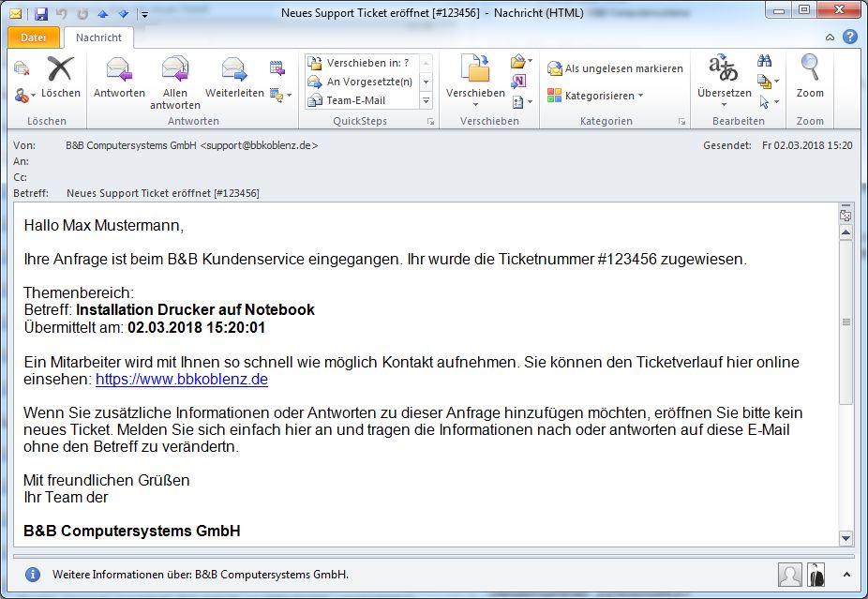Click the envelope window icon in title bar

[16, 13]
